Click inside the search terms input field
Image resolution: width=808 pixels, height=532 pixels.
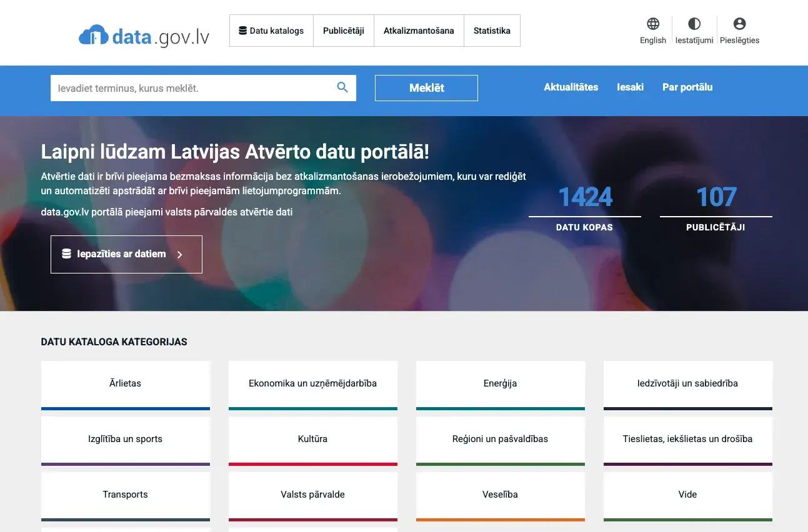(187, 87)
